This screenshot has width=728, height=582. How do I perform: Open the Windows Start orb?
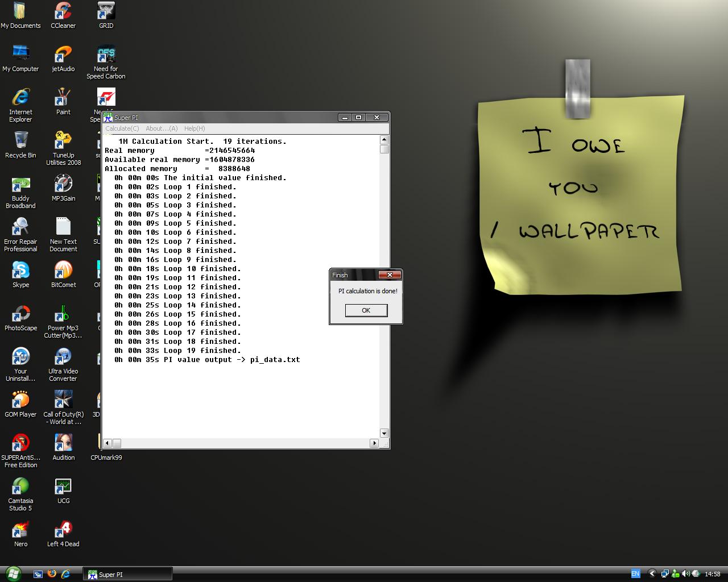(13, 574)
